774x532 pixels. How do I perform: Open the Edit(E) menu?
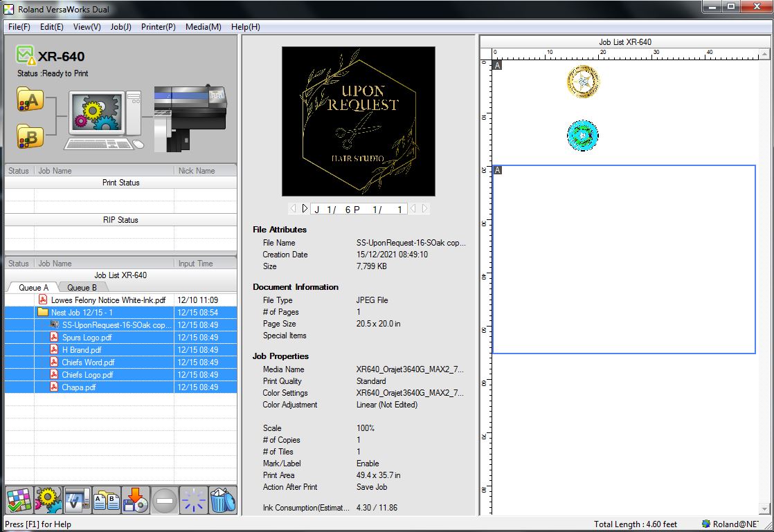(x=52, y=26)
